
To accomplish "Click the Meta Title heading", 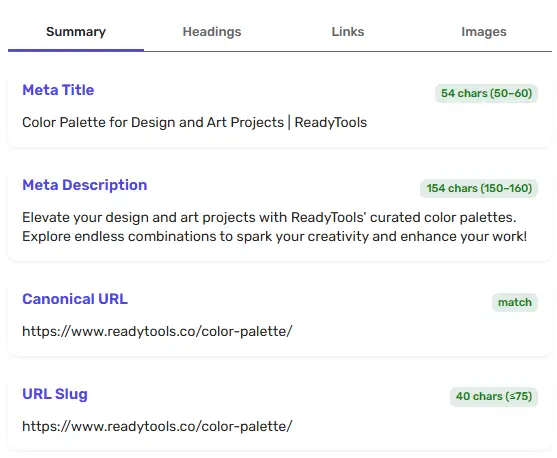I will [x=58, y=90].
